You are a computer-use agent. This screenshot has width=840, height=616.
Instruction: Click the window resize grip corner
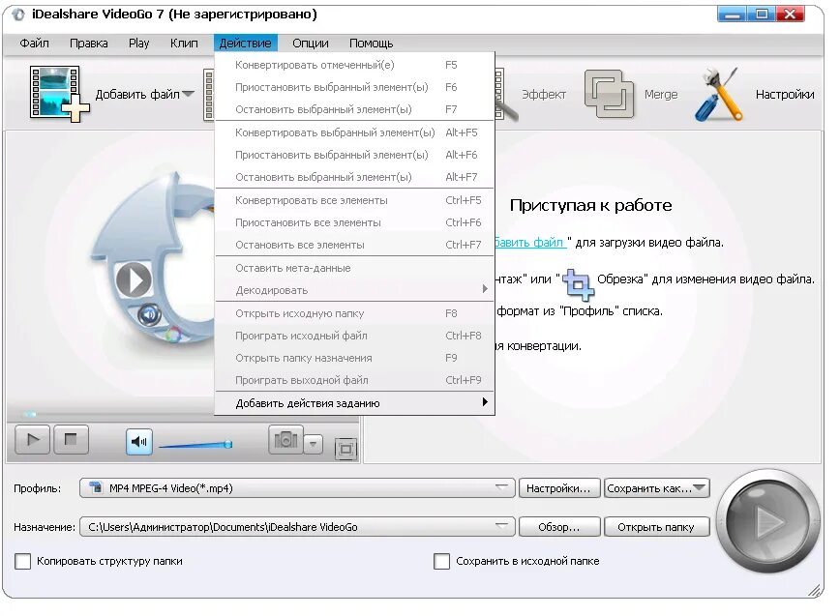pyautogui.click(x=816, y=590)
